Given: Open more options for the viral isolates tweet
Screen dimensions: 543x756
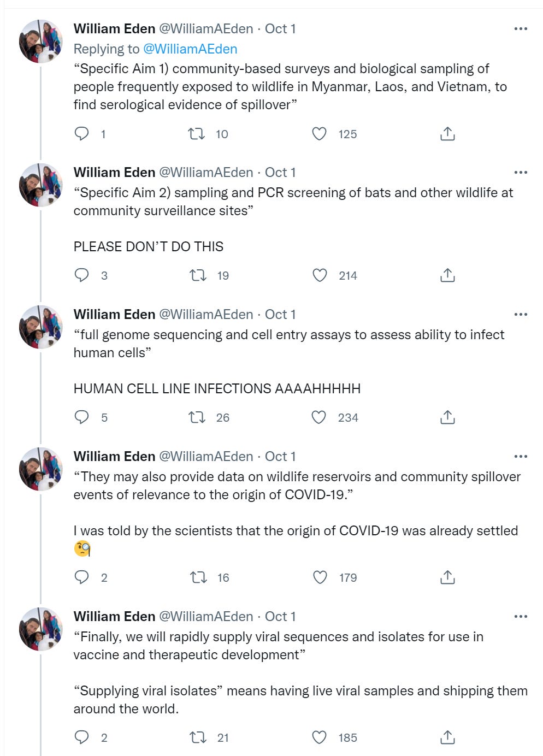Looking at the screenshot, I should pos(521,616).
